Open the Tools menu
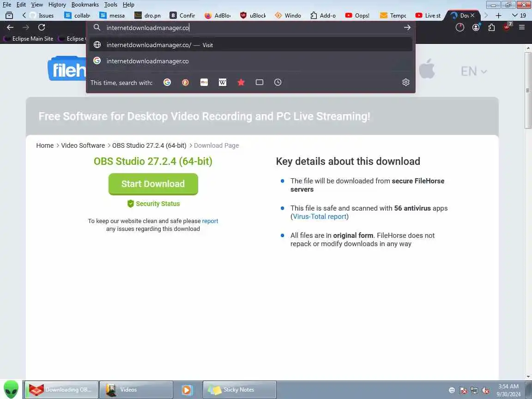The image size is (532, 399). click(111, 5)
